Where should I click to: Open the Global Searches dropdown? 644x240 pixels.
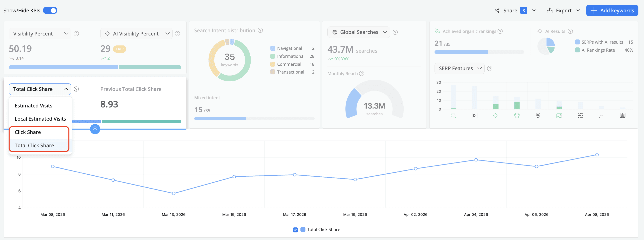tap(358, 32)
